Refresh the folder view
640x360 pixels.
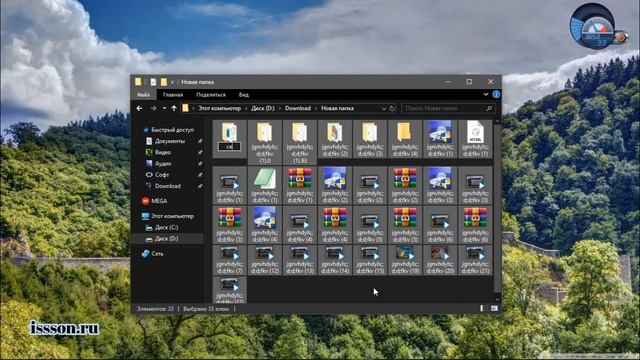click(x=392, y=109)
